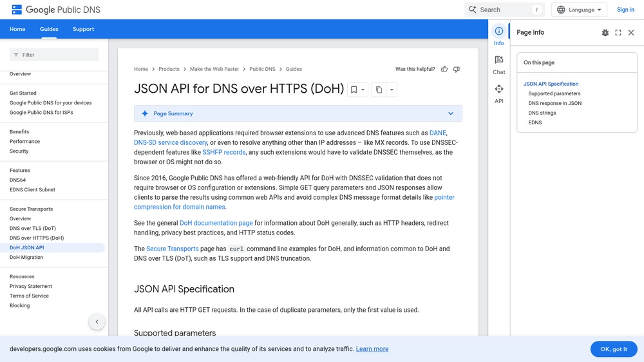Open the Language dropdown
This screenshot has height=362, width=644.
coord(579,10)
